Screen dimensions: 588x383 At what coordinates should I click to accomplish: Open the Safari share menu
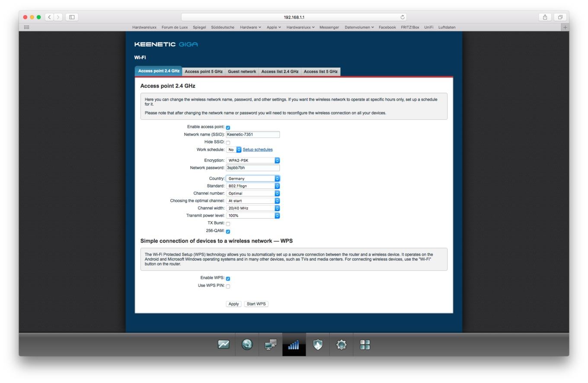tap(545, 17)
